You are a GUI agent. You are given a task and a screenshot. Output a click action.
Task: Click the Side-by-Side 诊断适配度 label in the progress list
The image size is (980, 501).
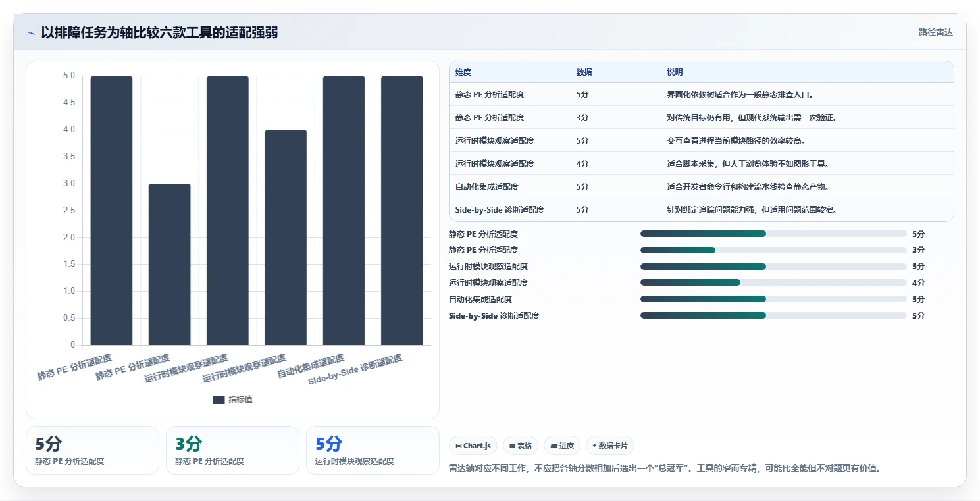(x=494, y=316)
